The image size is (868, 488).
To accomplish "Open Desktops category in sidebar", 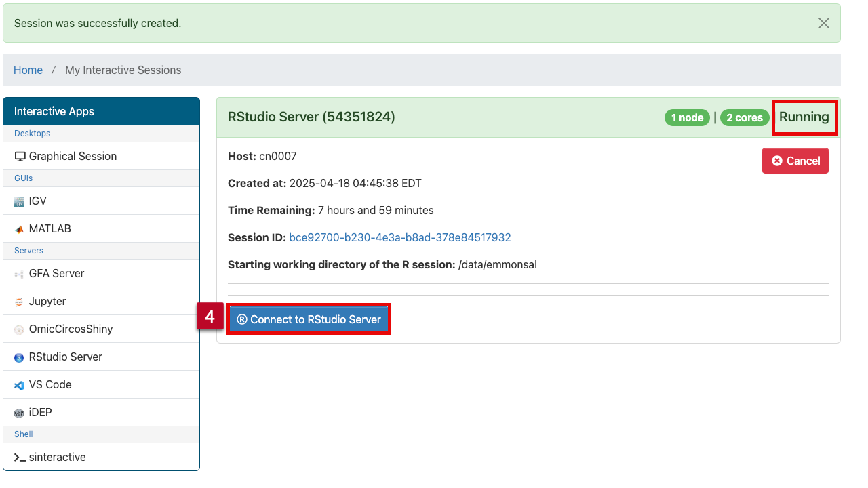I will (32, 134).
